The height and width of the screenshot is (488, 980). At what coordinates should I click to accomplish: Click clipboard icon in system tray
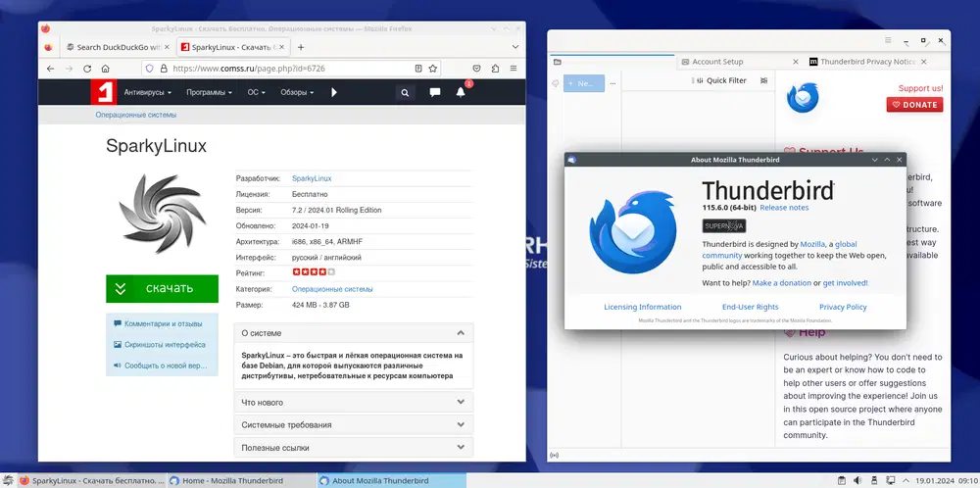pyautogui.click(x=842, y=480)
